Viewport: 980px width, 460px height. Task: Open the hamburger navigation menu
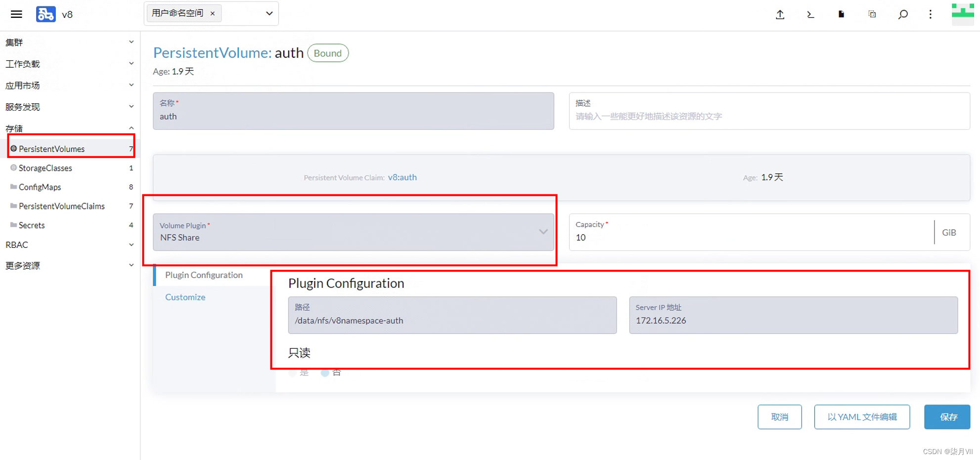coord(16,14)
